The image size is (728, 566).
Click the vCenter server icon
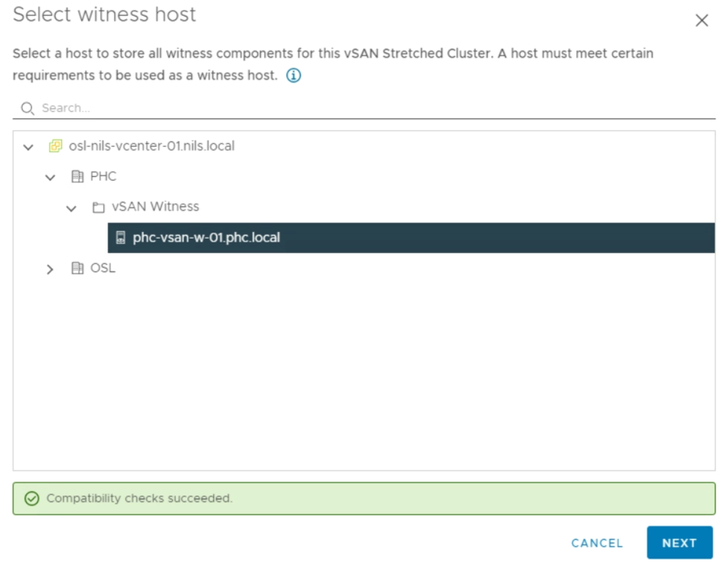(56, 146)
